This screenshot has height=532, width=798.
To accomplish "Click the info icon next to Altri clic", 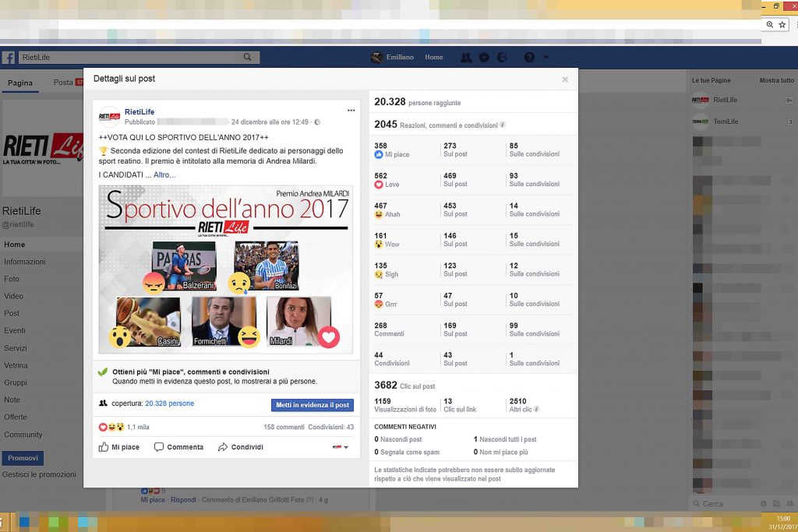I will (x=536, y=409).
